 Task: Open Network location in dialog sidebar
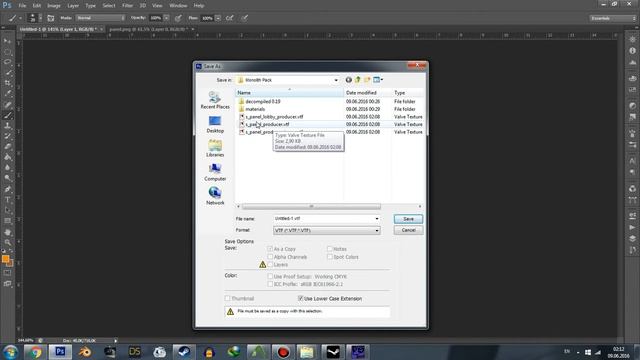click(215, 196)
